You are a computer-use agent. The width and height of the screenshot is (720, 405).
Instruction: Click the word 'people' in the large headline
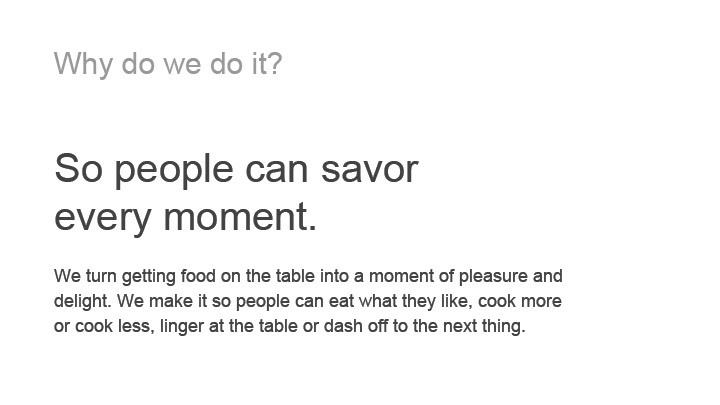coord(174,171)
